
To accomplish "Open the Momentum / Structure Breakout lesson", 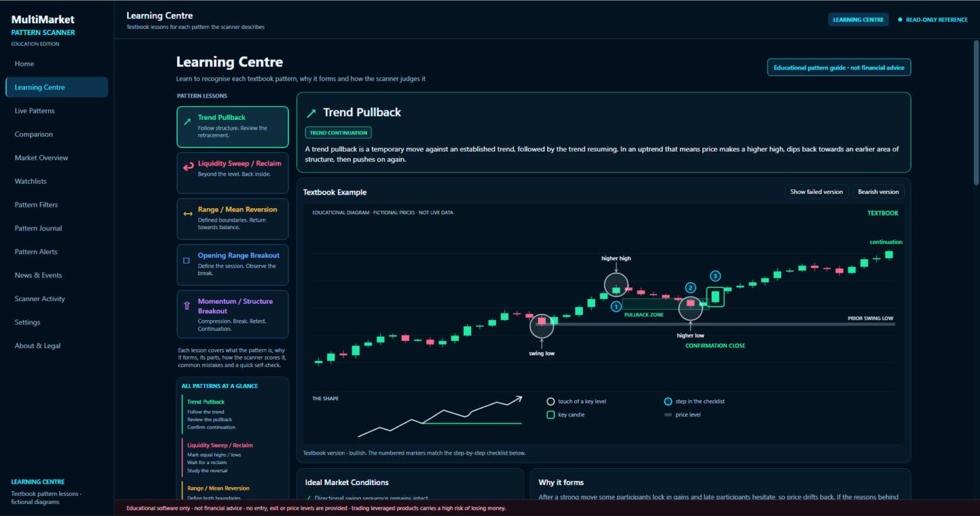I will coord(233,314).
